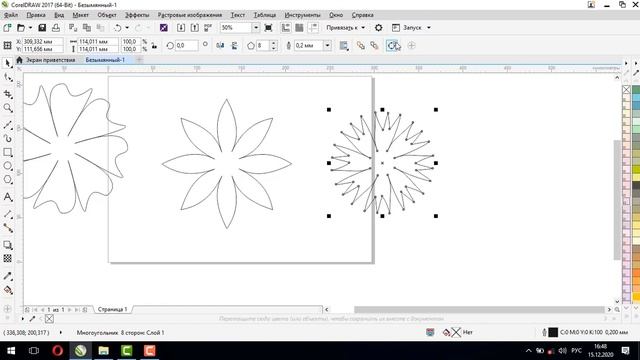
Task: Open the purple Search Content icon
Action: (164, 28)
